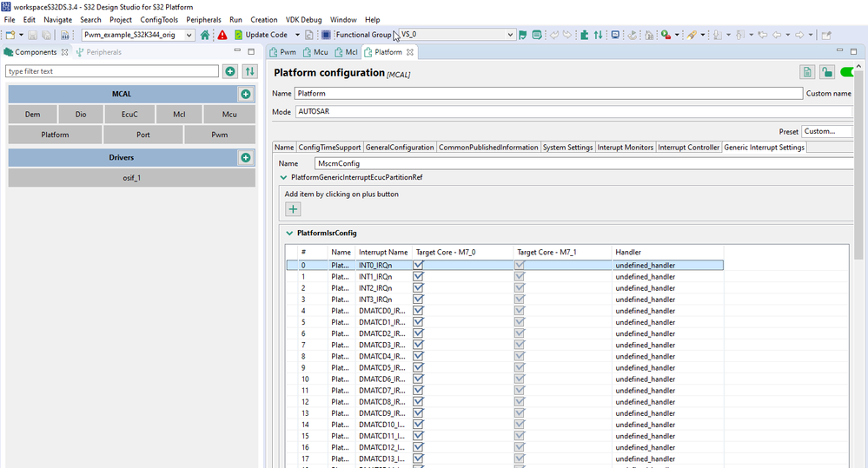Click the green flag toolbar icon

coord(522,35)
